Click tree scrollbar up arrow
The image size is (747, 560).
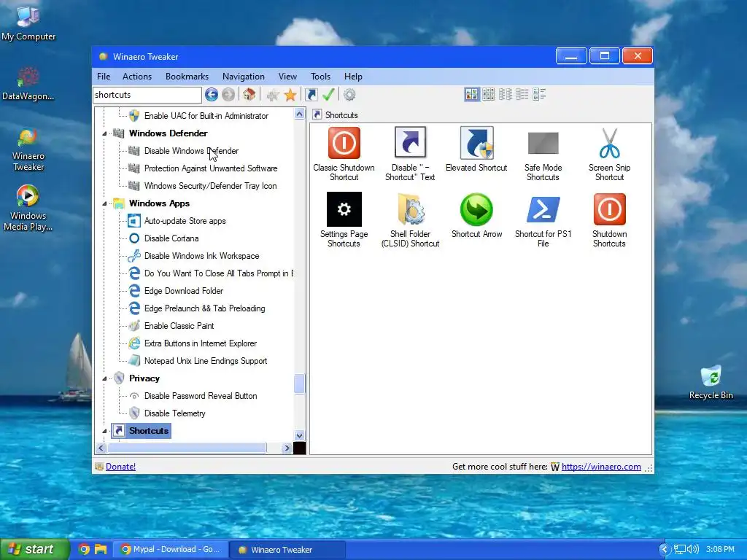(299, 114)
